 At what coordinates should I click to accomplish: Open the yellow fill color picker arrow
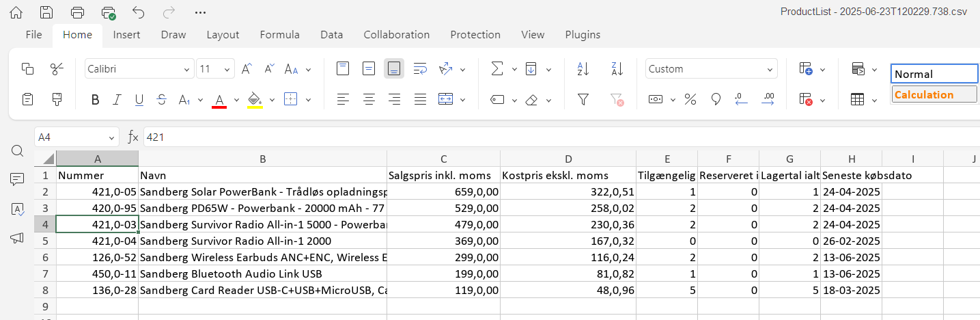coord(272,100)
